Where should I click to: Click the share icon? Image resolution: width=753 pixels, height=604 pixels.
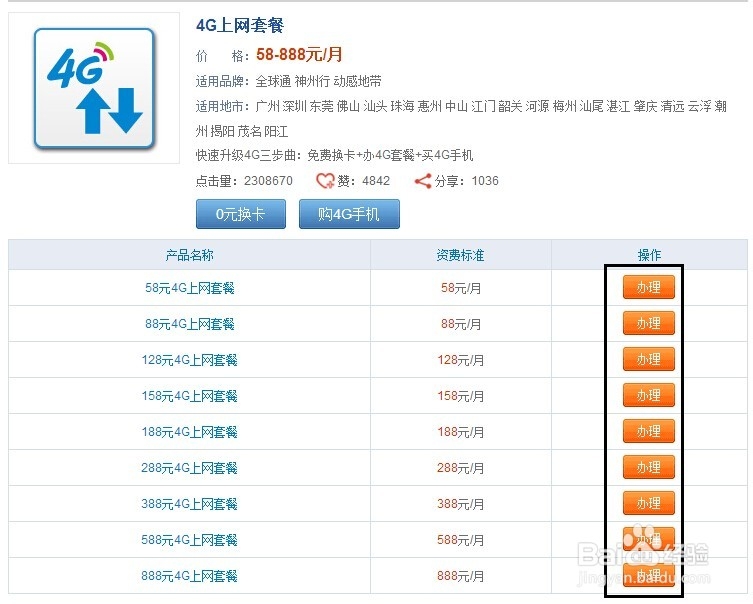click(423, 181)
